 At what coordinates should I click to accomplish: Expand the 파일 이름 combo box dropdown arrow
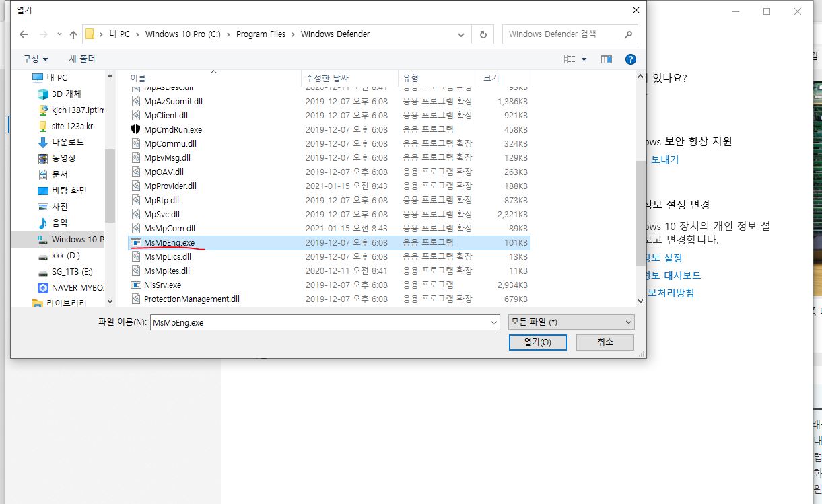coord(495,322)
